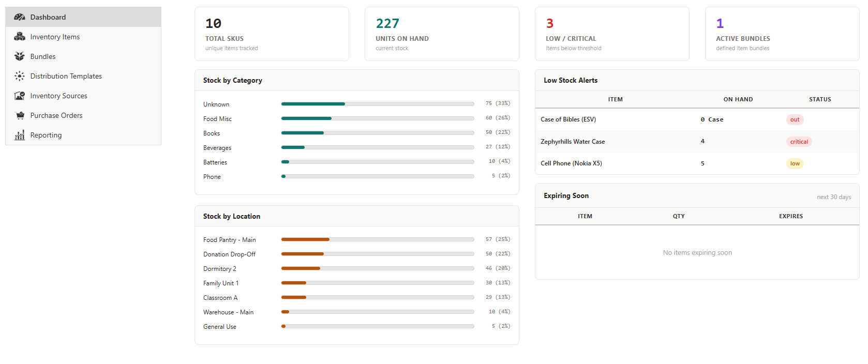Click the Bundles open-box icon
The image size is (868, 364).
tap(20, 56)
